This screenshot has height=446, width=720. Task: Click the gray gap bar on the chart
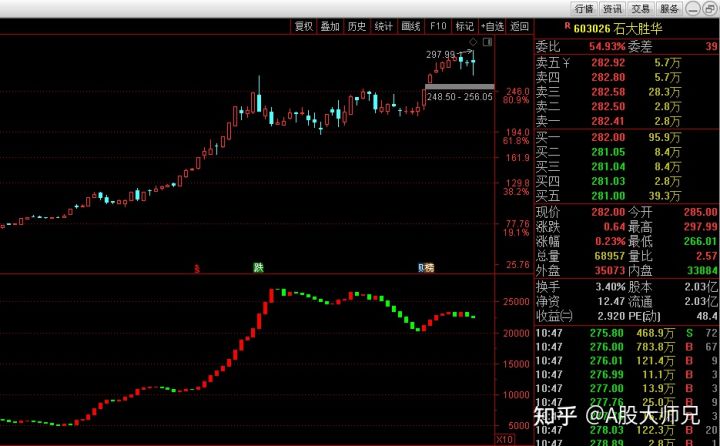tap(460, 86)
